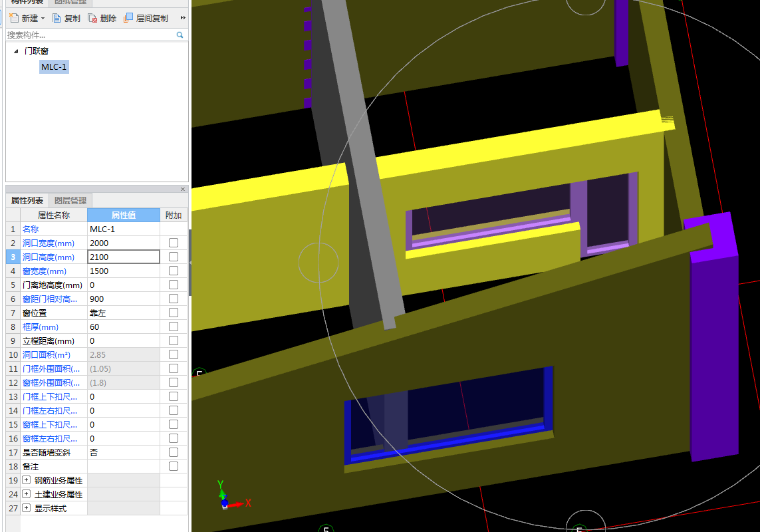Open the 图纸管理 tab at top
760x532 pixels.
[70, 2]
